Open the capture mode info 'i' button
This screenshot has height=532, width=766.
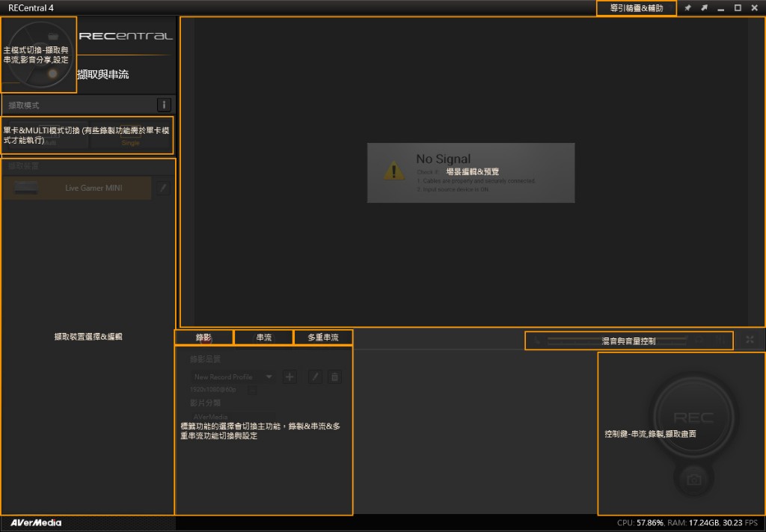click(164, 105)
